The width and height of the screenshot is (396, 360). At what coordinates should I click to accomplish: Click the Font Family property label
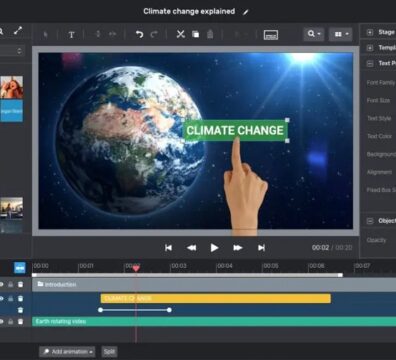(381, 83)
